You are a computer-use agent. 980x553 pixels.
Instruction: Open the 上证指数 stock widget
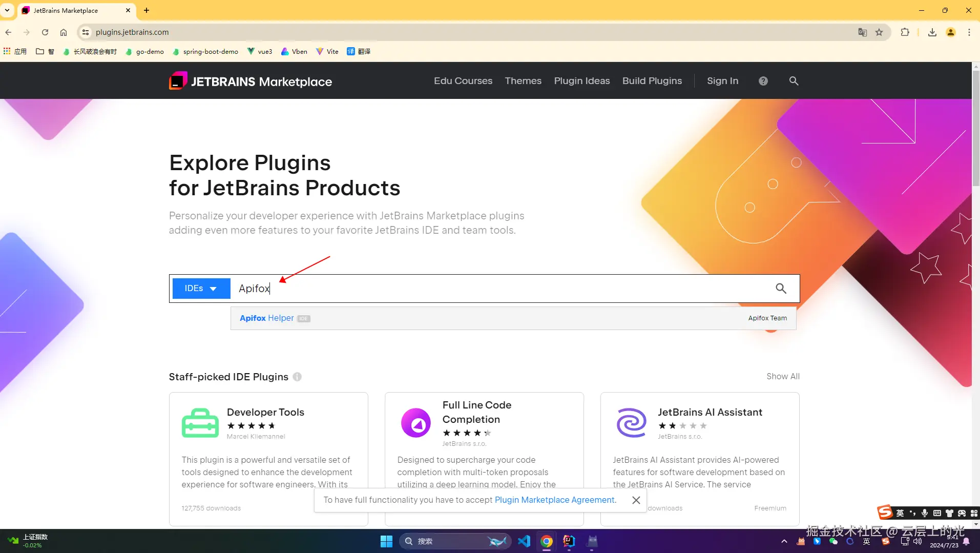28,541
